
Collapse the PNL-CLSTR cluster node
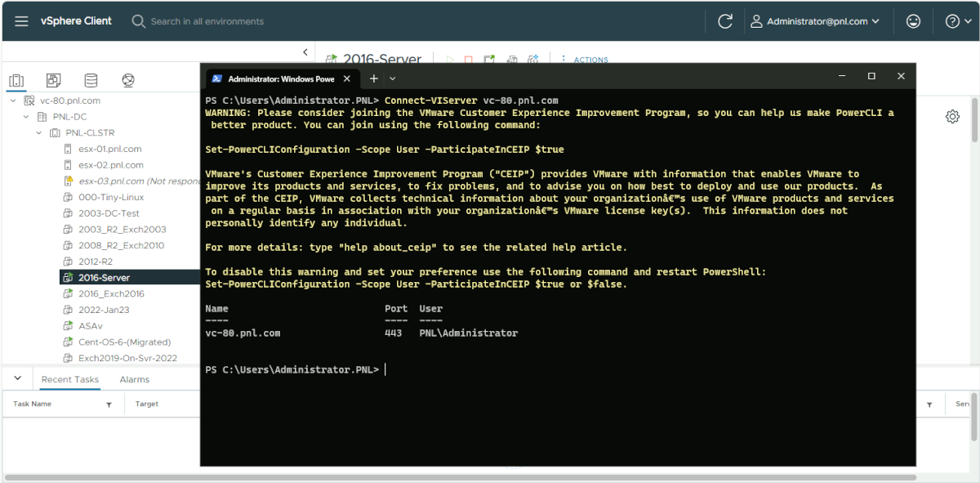(39, 132)
